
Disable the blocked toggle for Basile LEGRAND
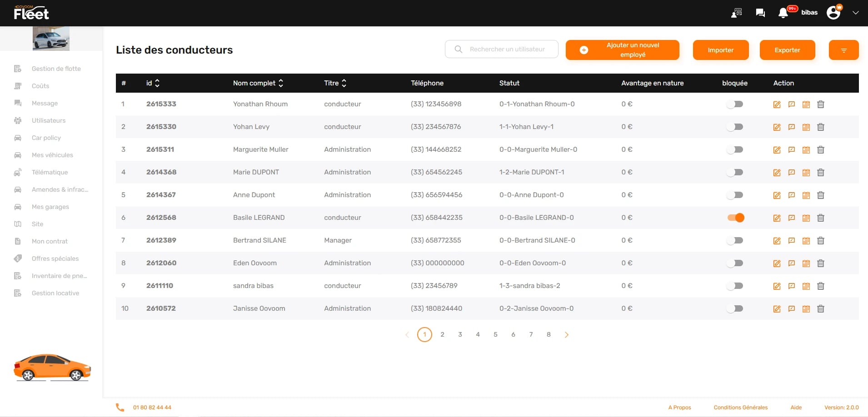tap(735, 218)
